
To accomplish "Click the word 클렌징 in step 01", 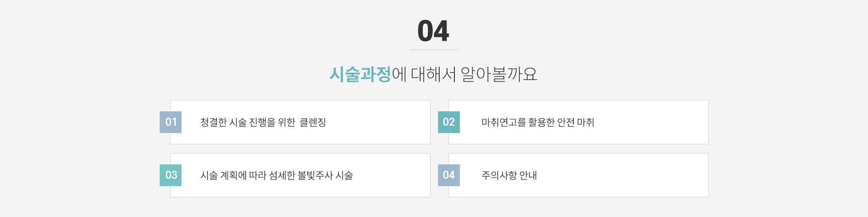I will pyautogui.click(x=313, y=122).
